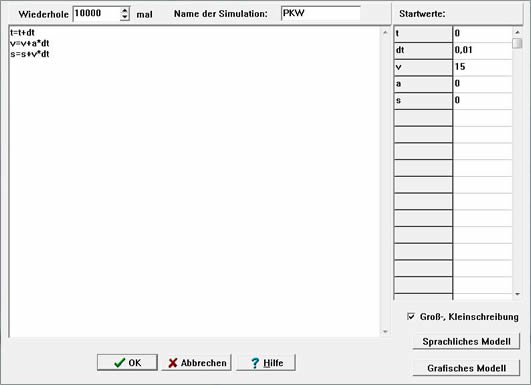Image resolution: width=531 pixels, height=385 pixels.
Task: Switch to Grafisches Modell
Action: [x=466, y=368]
